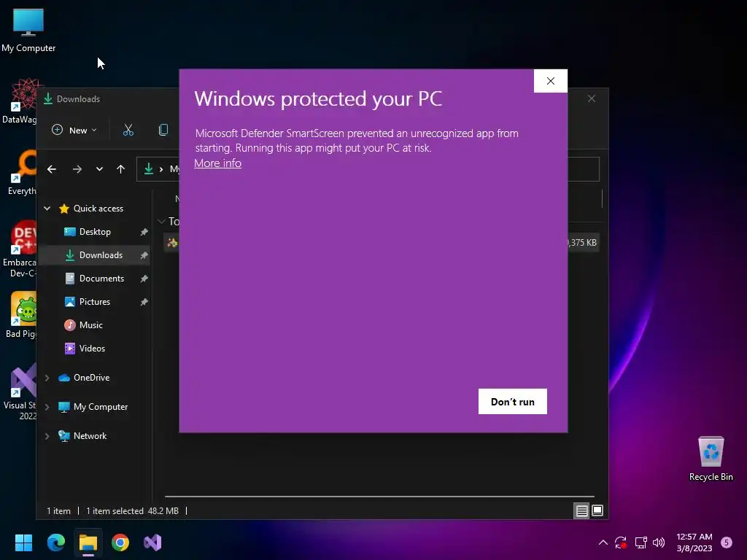The image size is (747, 560).
Task: Click the Downloads window title text
Action: click(78, 99)
